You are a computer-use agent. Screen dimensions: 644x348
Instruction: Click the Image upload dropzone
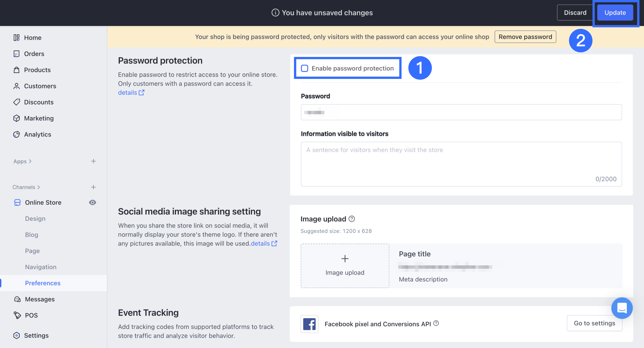(x=345, y=266)
